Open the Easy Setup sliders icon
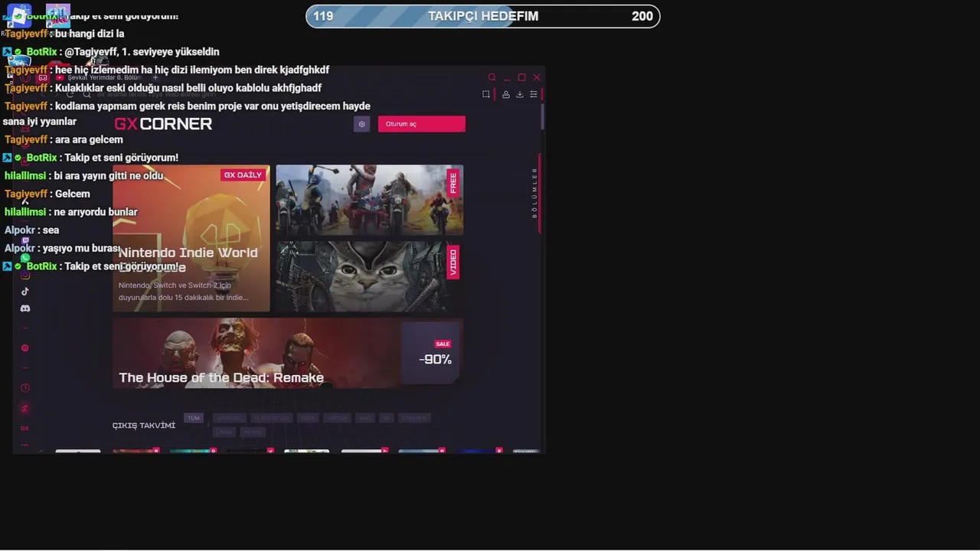The width and height of the screenshot is (980, 551). (534, 94)
